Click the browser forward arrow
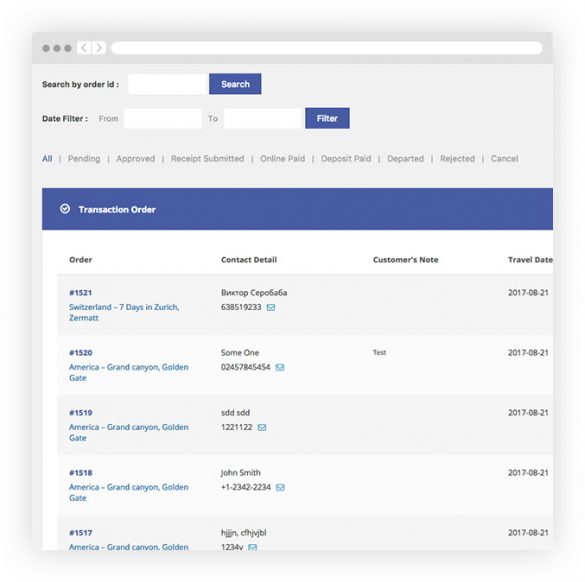Screen dimensions: 585x582 [x=98, y=48]
